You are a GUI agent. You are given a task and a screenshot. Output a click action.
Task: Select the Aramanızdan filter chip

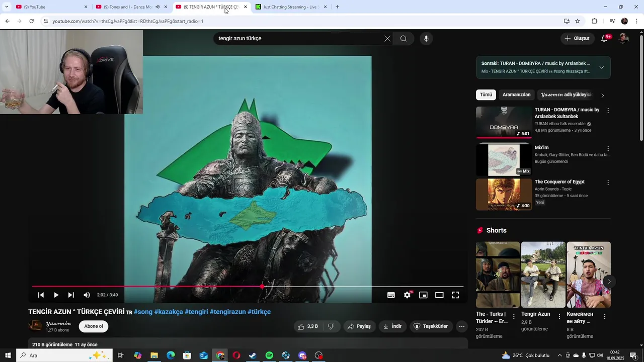click(x=516, y=95)
